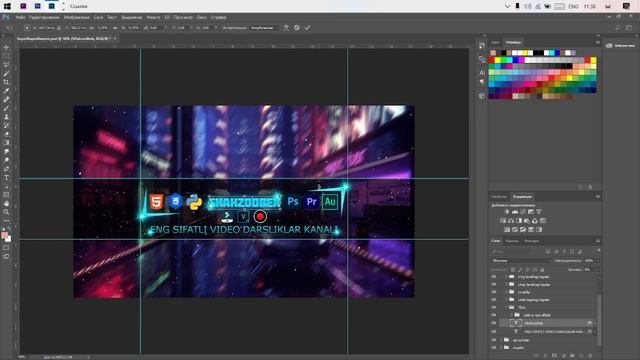Open the Окно menu
The height and width of the screenshot is (360, 640).
point(202,18)
